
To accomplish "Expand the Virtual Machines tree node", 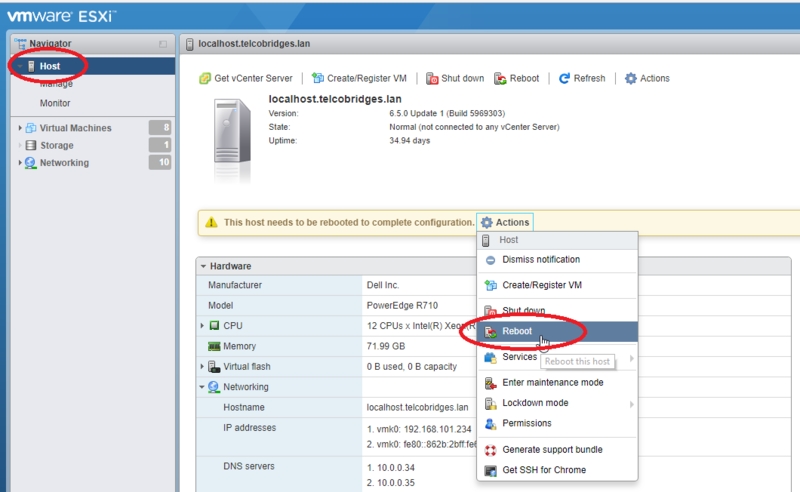I will click(20, 128).
